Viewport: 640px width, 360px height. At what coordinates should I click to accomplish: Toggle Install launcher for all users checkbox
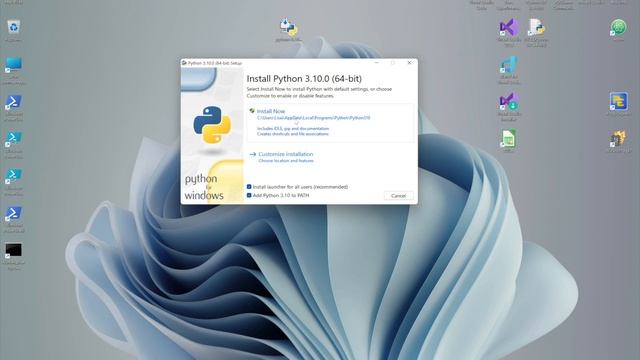(249, 187)
